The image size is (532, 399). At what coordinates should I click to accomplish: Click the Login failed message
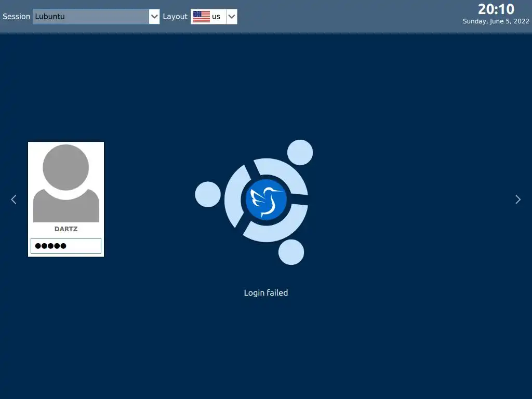click(x=265, y=293)
